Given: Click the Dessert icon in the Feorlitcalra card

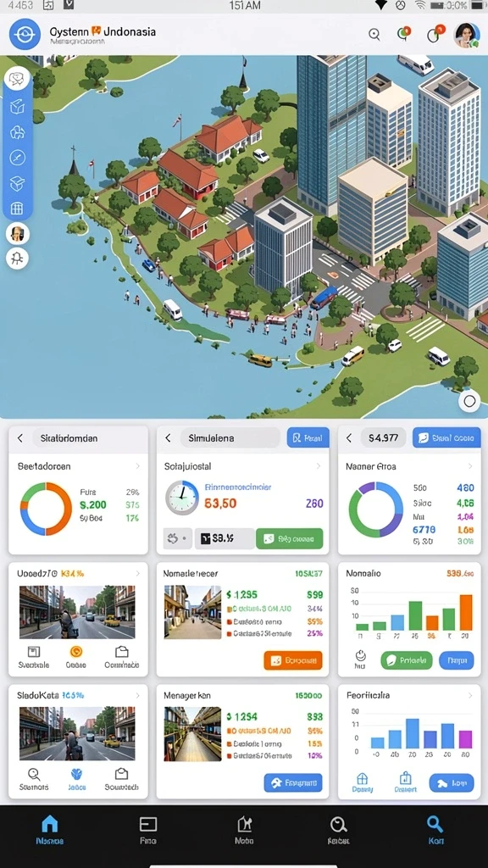Looking at the screenshot, I should pos(406,779).
